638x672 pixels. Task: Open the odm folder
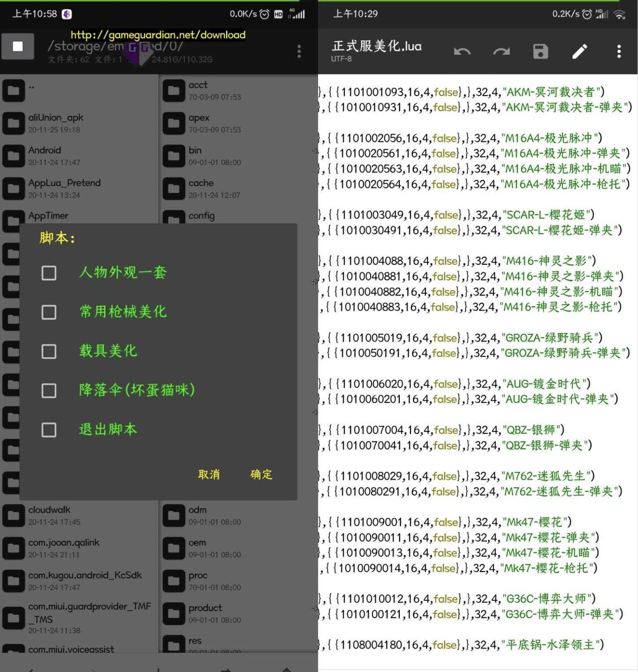tap(239, 516)
